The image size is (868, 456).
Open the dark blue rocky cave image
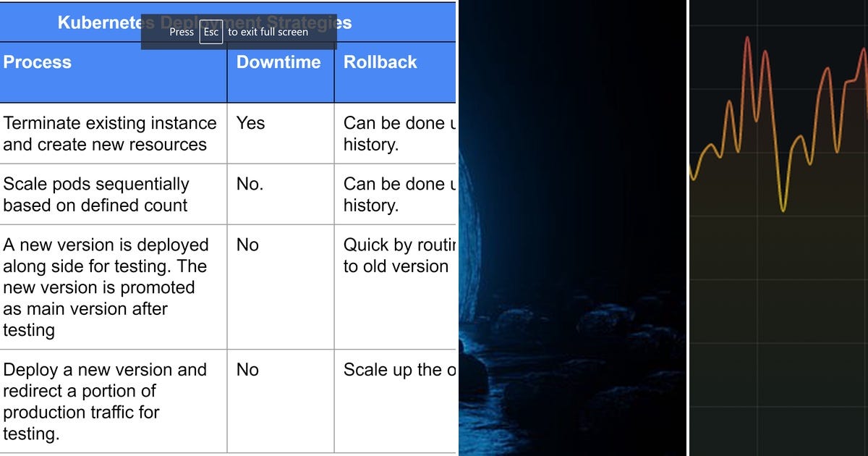(x=571, y=228)
